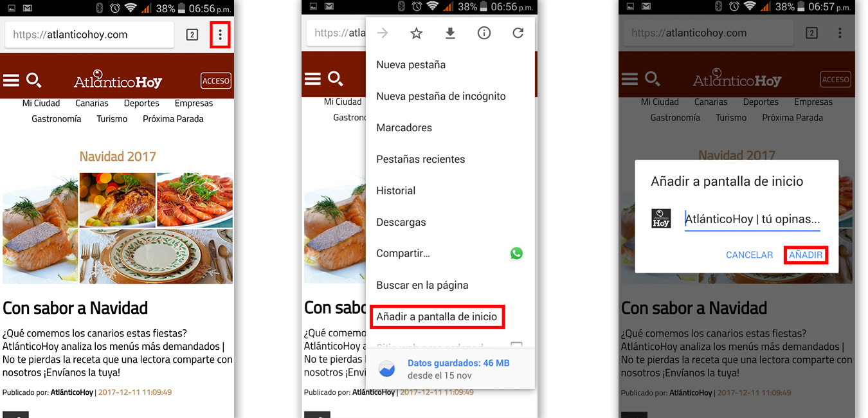
Task: Click the download page icon in menu
Action: click(x=450, y=33)
